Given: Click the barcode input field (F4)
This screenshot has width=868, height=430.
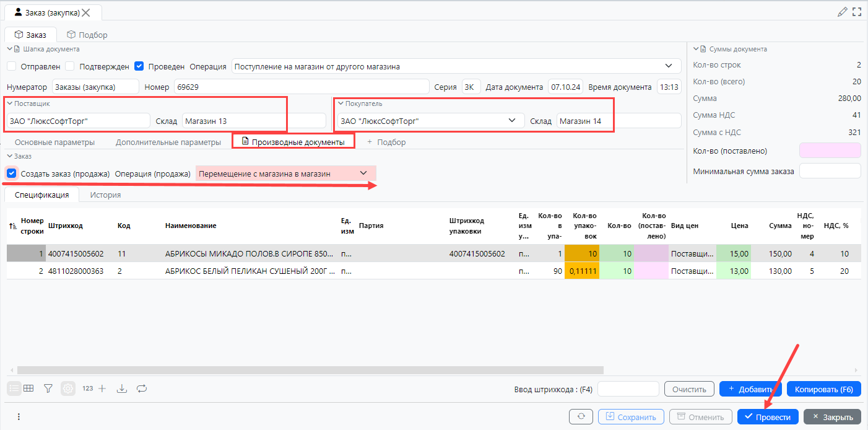Looking at the screenshot, I should point(628,389).
